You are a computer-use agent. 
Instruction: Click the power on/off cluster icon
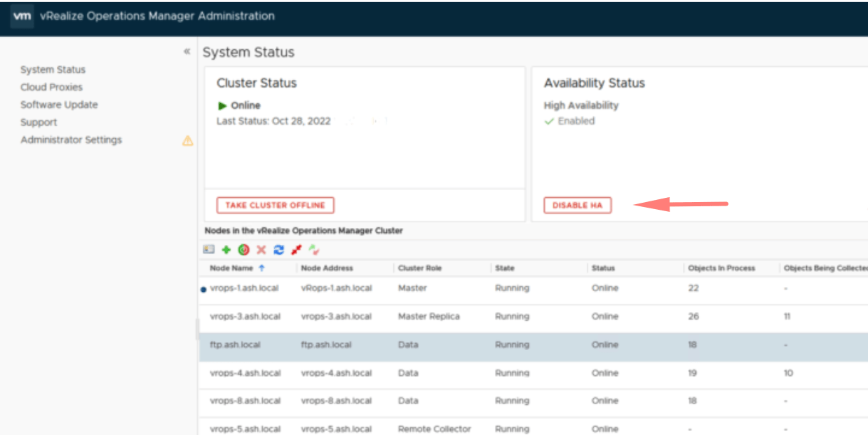click(243, 249)
